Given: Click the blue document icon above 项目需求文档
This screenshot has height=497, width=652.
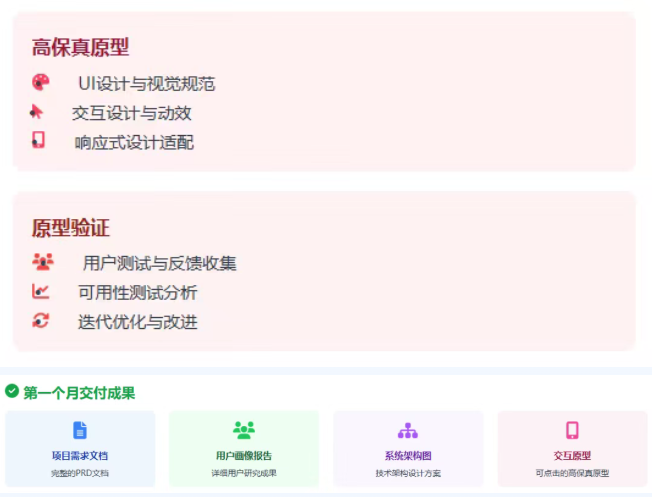Looking at the screenshot, I should click(x=80, y=430).
